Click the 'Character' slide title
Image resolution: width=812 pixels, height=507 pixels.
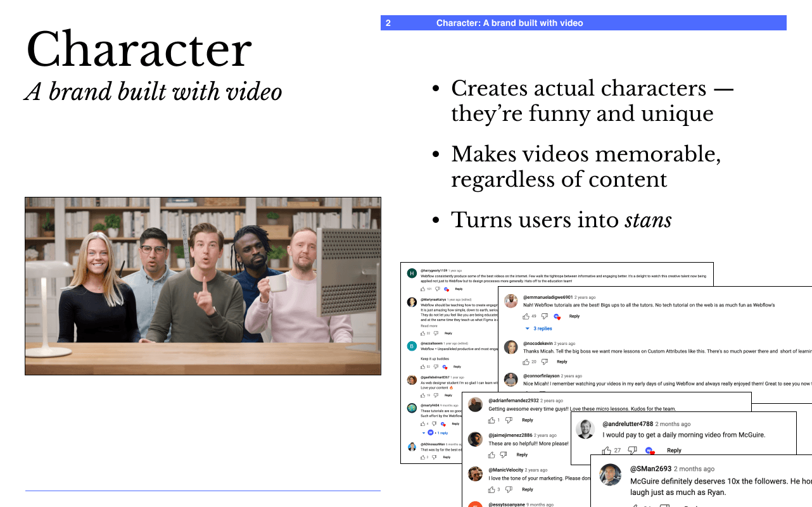pyautogui.click(x=139, y=50)
